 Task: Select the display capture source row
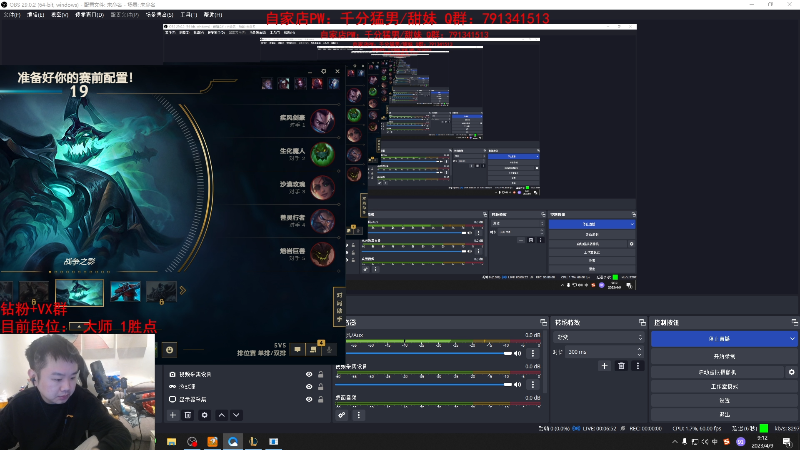[247, 399]
